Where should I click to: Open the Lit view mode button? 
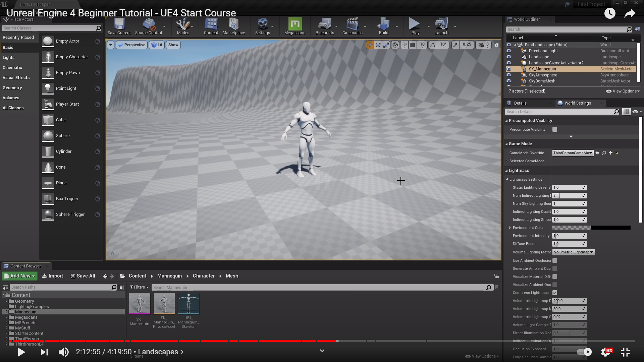(x=157, y=45)
